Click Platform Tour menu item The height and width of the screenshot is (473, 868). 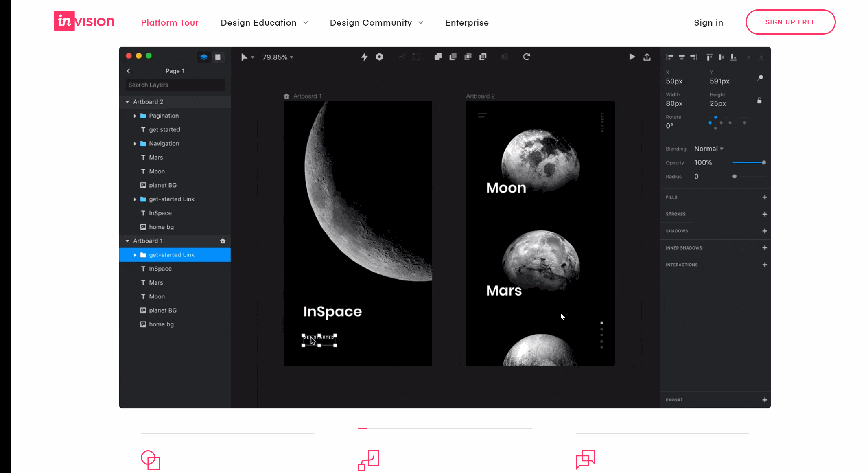tap(169, 22)
